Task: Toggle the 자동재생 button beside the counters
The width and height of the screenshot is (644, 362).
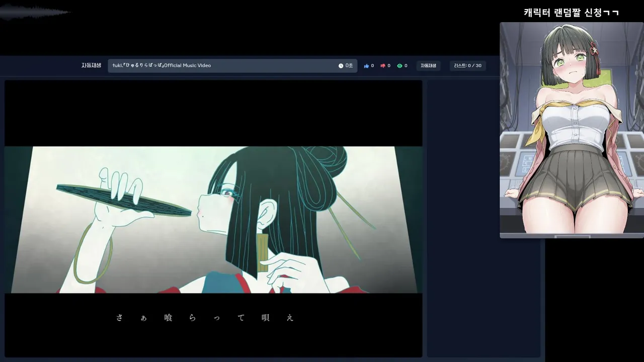Action: point(428,66)
